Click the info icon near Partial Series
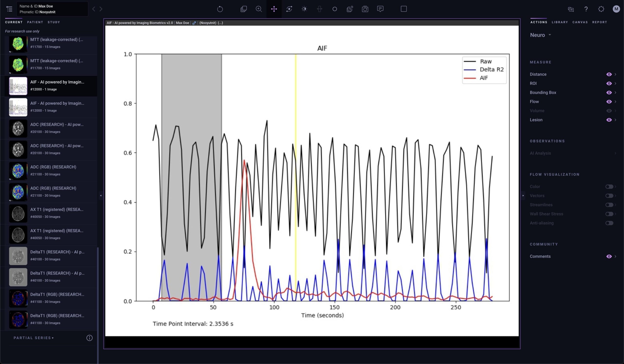 tap(89, 338)
